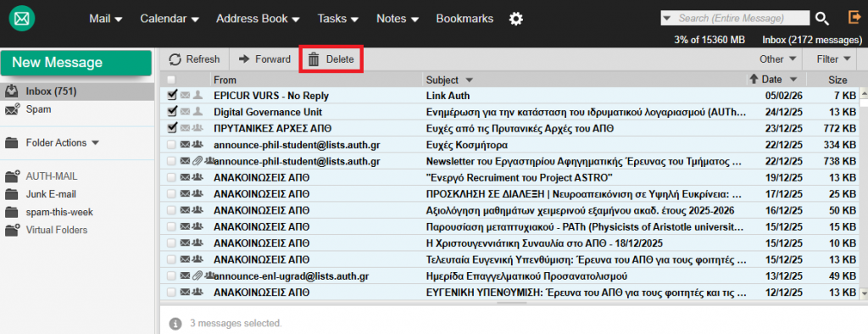Uncheck the EPICUR VURS message checkbox
Image resolution: width=868 pixels, height=334 pixels.
coord(171,95)
